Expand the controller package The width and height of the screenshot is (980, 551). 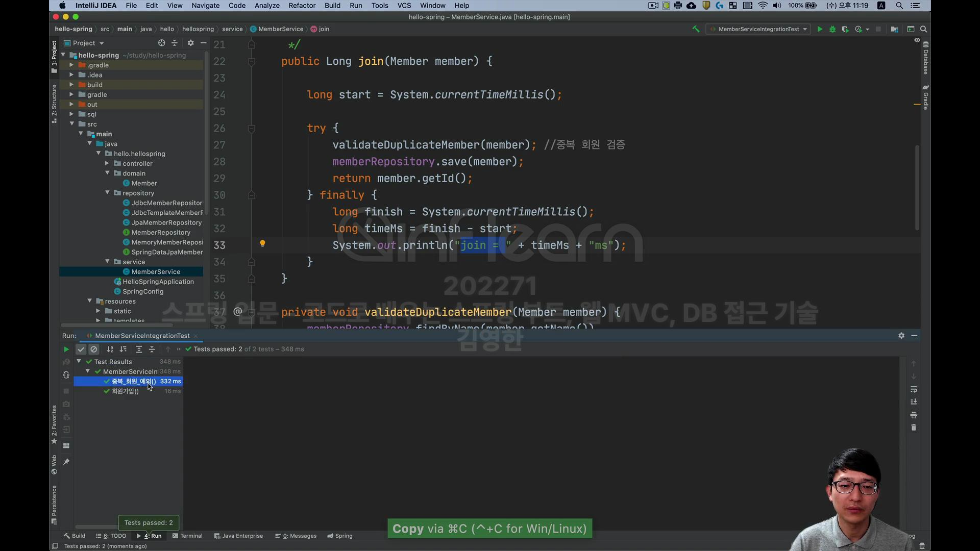[107, 163]
